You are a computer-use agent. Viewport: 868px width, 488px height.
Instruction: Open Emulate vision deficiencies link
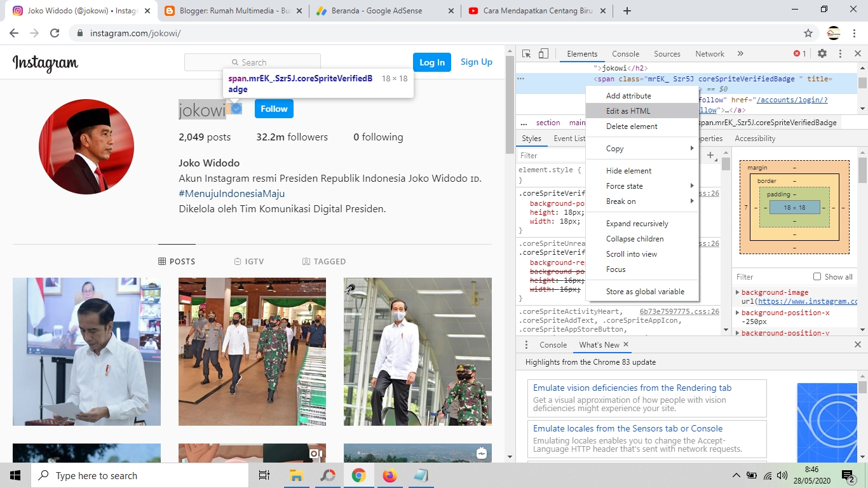[632, 388]
